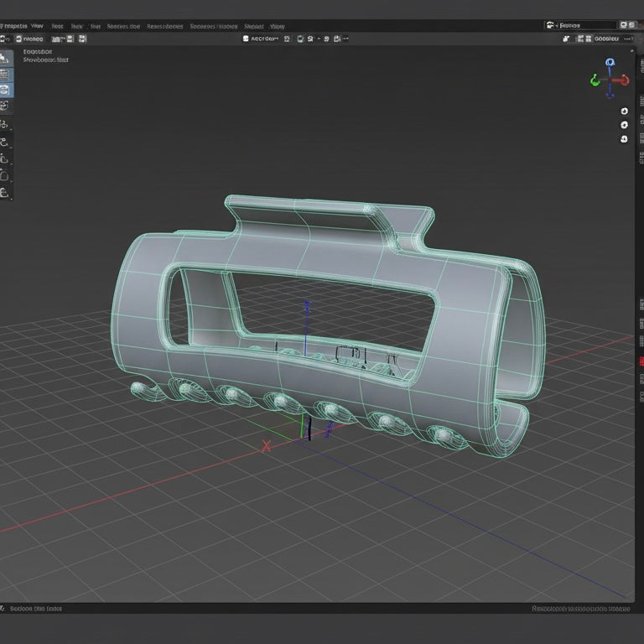Toggle the middle round viewport navigation button
644x644 pixels.
pyautogui.click(x=624, y=125)
